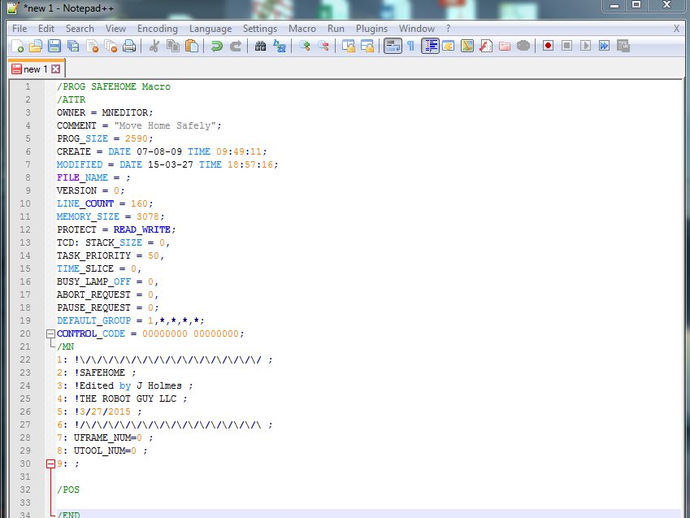Create a new document via toolbar
690x518 pixels.
(18, 46)
